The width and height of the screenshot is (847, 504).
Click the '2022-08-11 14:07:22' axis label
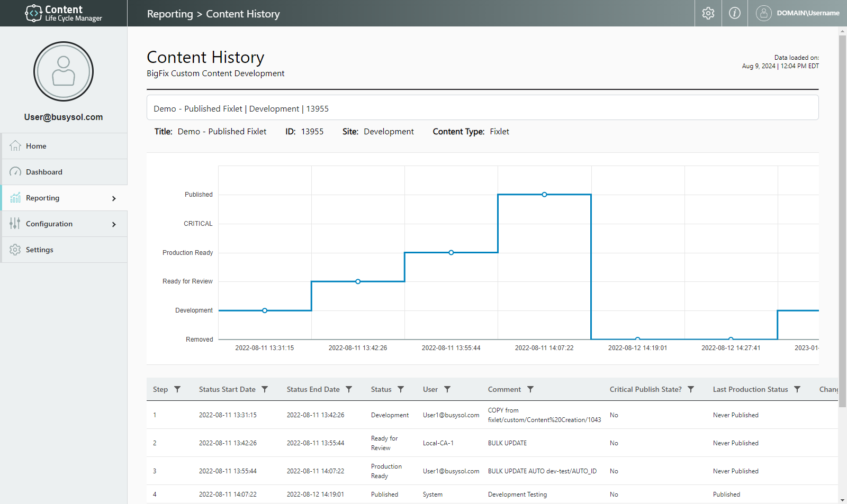(x=544, y=348)
